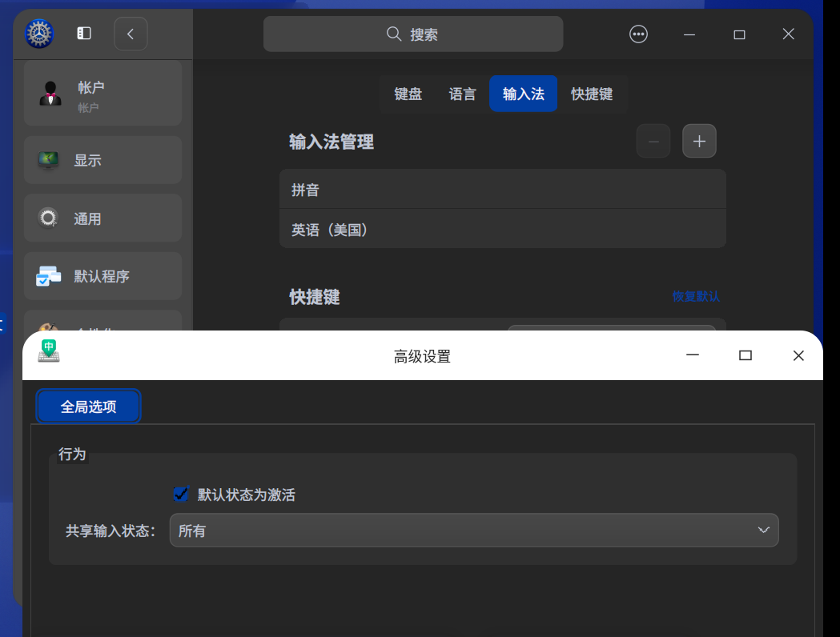Click the back navigation arrow

(x=131, y=34)
